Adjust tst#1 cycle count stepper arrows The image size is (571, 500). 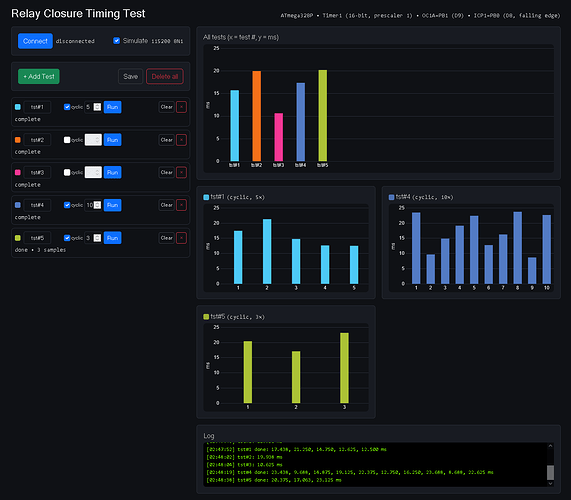97,107
